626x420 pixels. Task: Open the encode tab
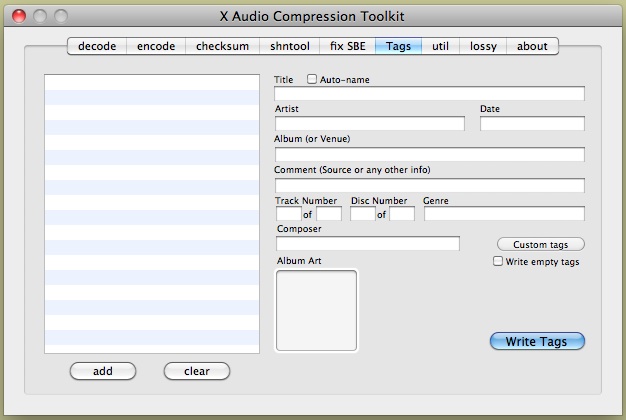(x=156, y=46)
